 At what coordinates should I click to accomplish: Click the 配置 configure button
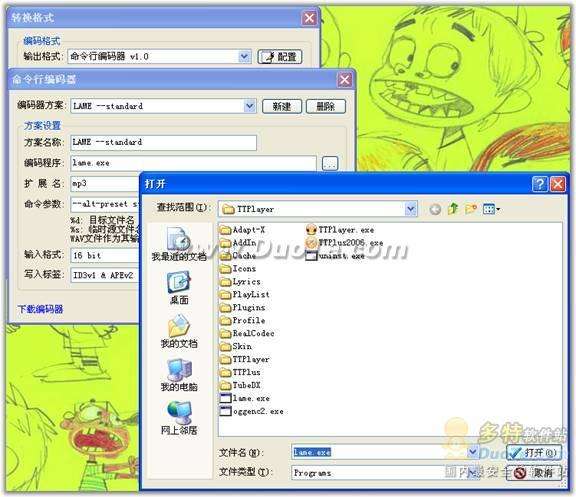(280, 57)
